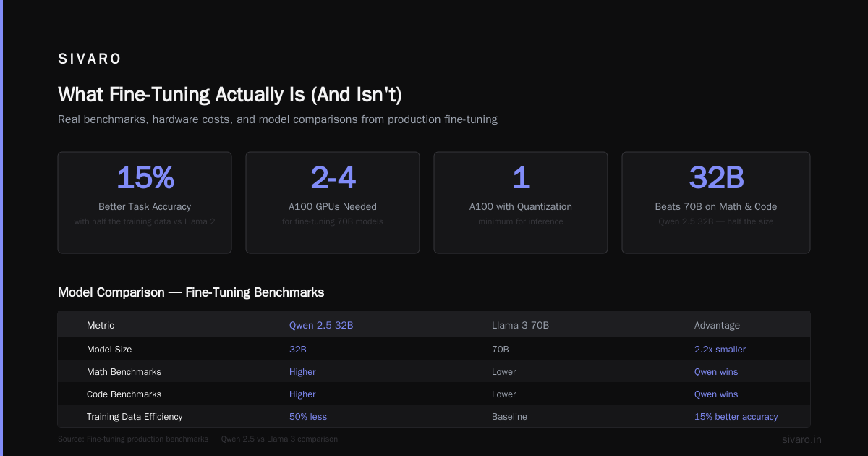Click "for fine-tuning 70B models" caption
The height and width of the screenshot is (456, 868).
coord(333,221)
